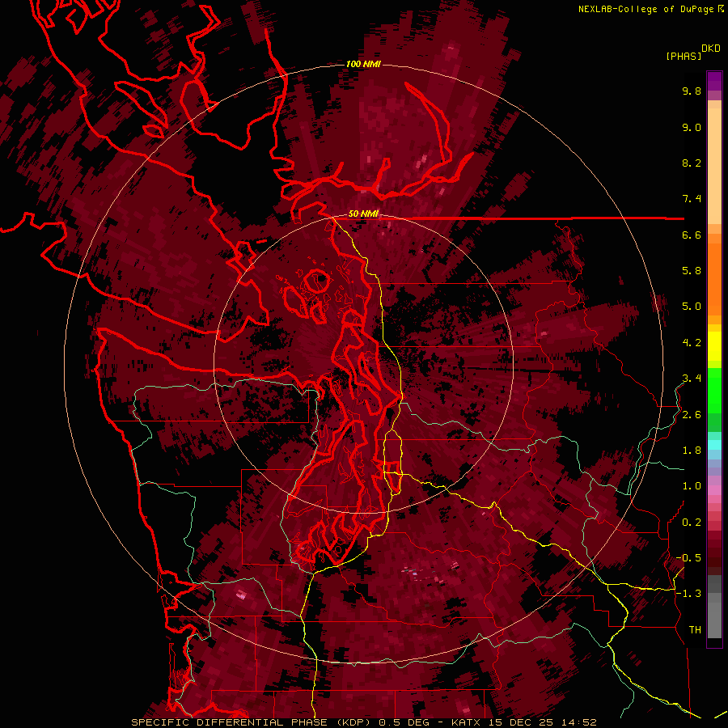Pick the yellow segment of the color bar
The width and height of the screenshot is (728, 728).
(x=714, y=346)
